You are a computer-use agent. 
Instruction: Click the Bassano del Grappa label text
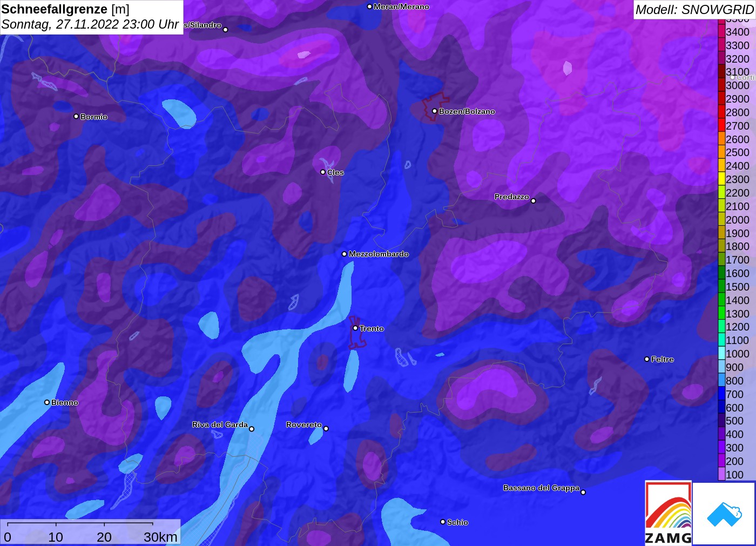point(541,488)
